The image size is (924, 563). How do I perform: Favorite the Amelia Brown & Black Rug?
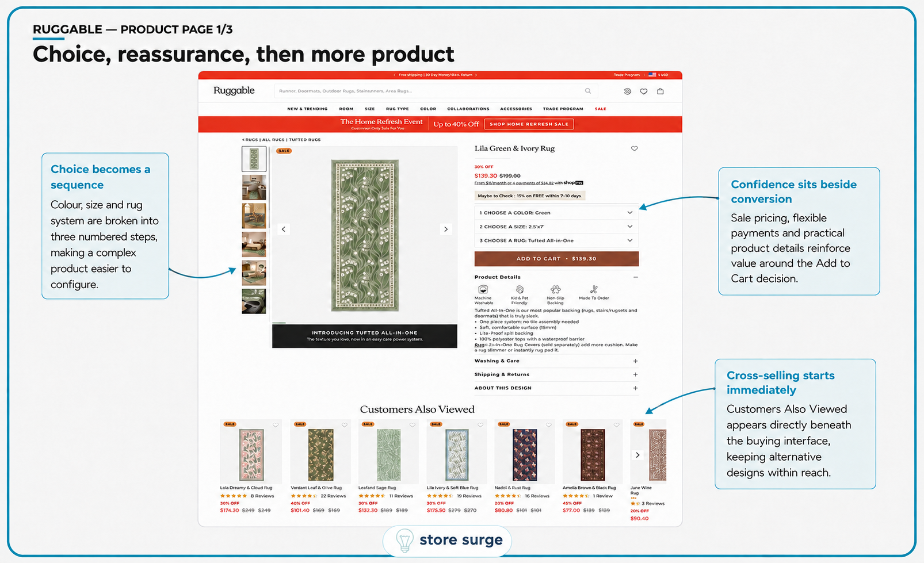[x=617, y=425]
